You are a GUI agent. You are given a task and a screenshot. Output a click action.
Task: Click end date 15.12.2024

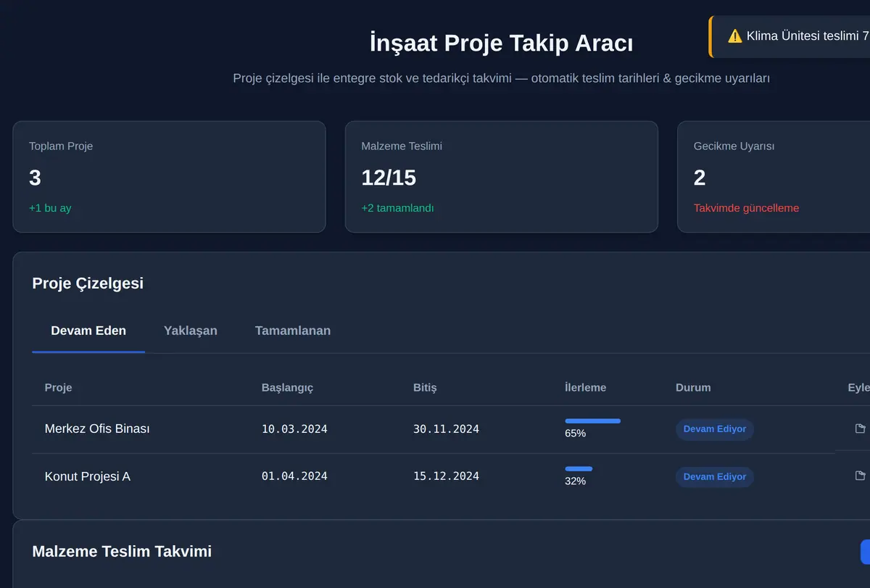click(446, 476)
